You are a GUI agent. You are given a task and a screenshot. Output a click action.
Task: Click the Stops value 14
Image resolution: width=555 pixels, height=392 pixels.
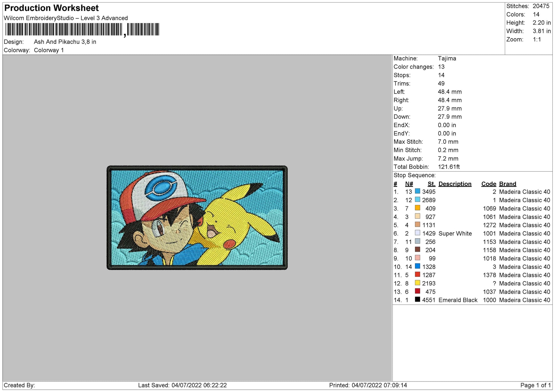[441, 75]
